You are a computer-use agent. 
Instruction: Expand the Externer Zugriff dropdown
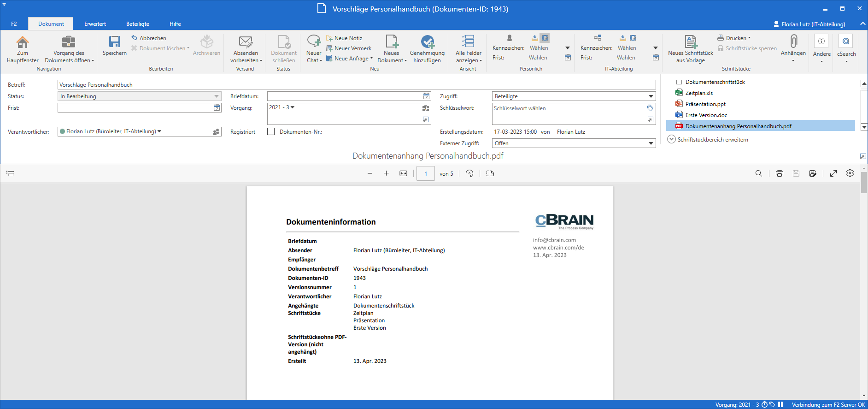(651, 143)
